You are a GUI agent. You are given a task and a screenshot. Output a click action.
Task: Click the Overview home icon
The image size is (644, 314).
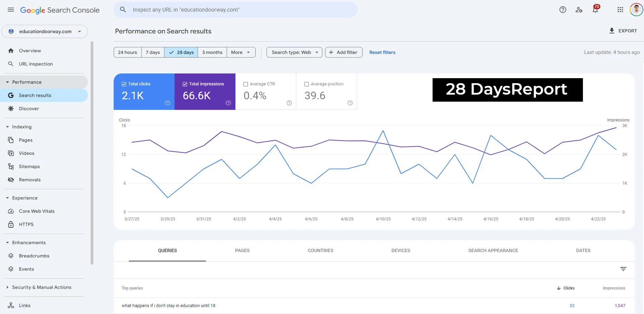coord(11,51)
